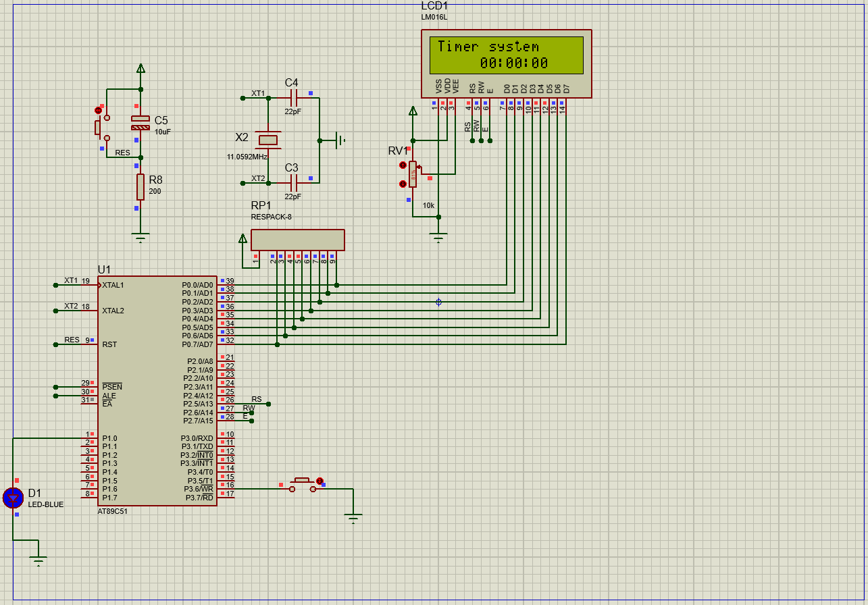Click the AT89C51 label below U1
Image resolution: width=868 pixels, height=605 pixels.
pos(112,511)
